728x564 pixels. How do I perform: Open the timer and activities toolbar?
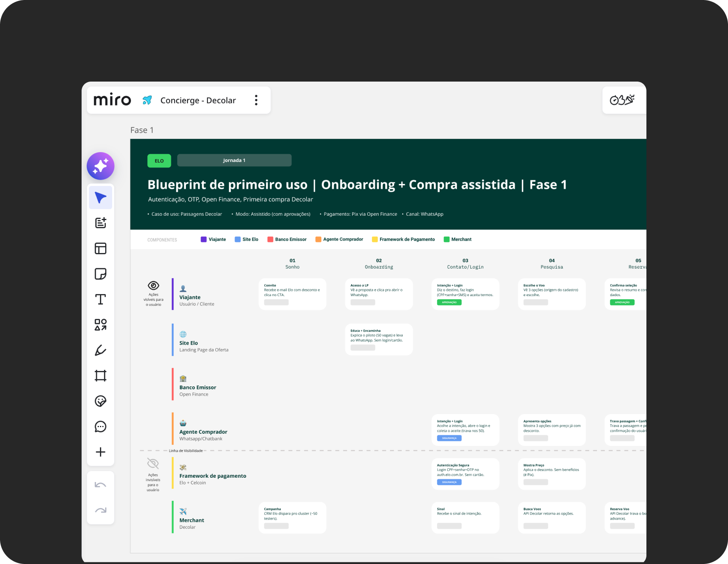pyautogui.click(x=622, y=100)
